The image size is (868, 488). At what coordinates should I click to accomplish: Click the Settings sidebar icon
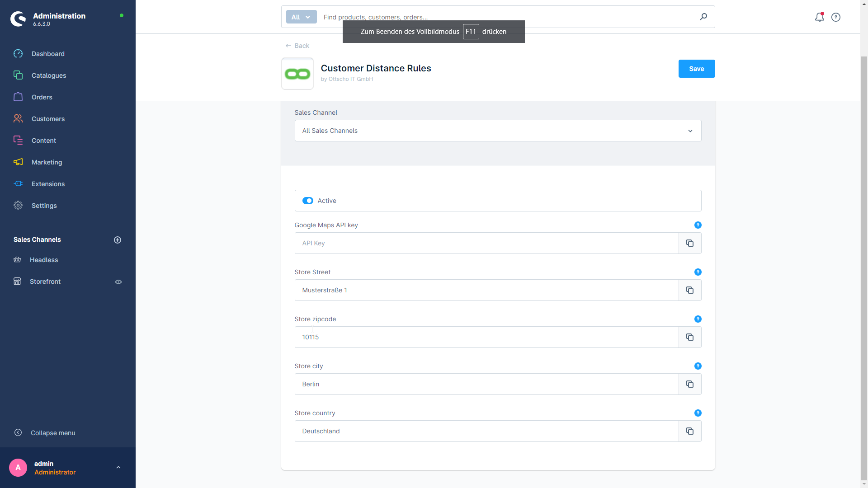pos(18,205)
